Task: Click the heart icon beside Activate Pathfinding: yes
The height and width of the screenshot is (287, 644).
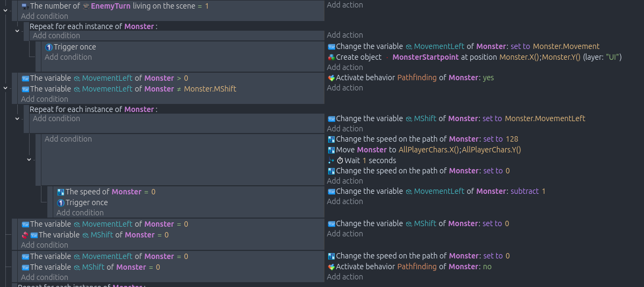Action: point(331,78)
